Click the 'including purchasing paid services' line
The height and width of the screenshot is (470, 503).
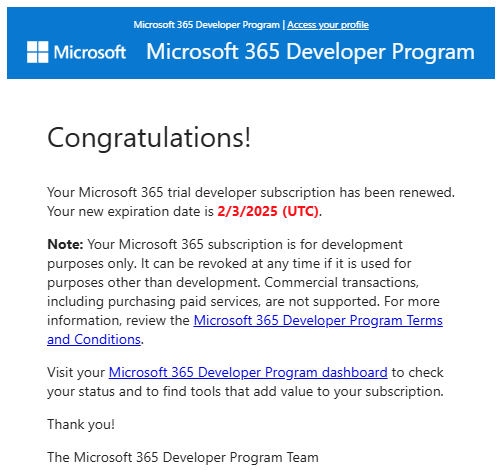pos(243,302)
